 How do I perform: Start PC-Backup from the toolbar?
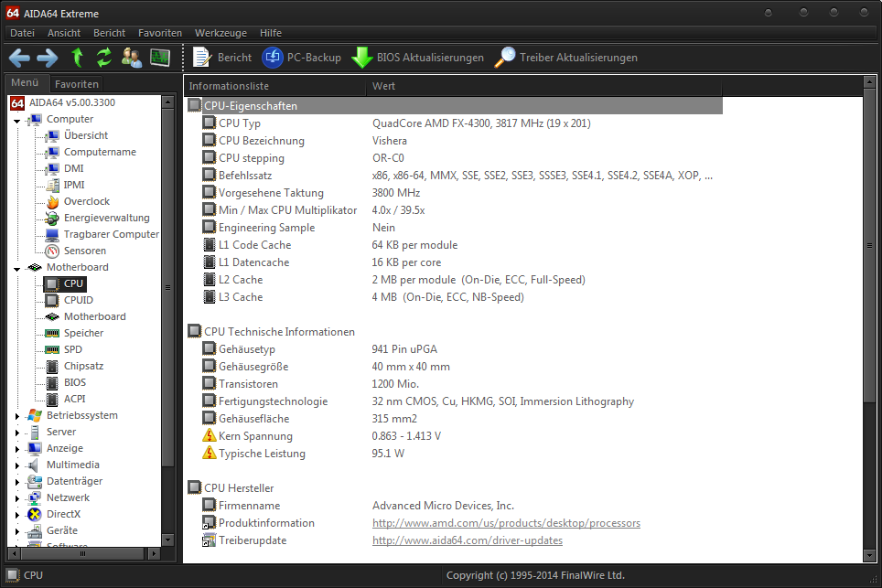pos(302,58)
